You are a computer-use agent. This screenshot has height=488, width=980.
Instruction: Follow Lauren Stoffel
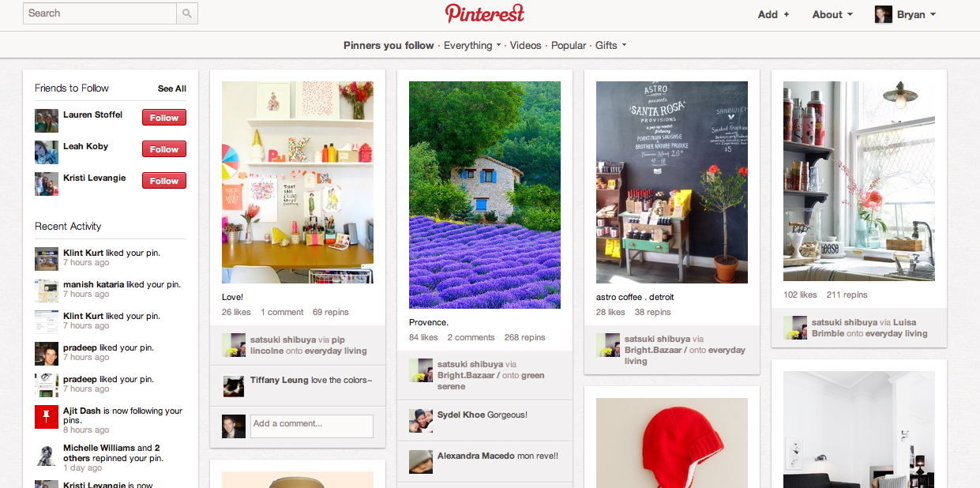point(164,118)
